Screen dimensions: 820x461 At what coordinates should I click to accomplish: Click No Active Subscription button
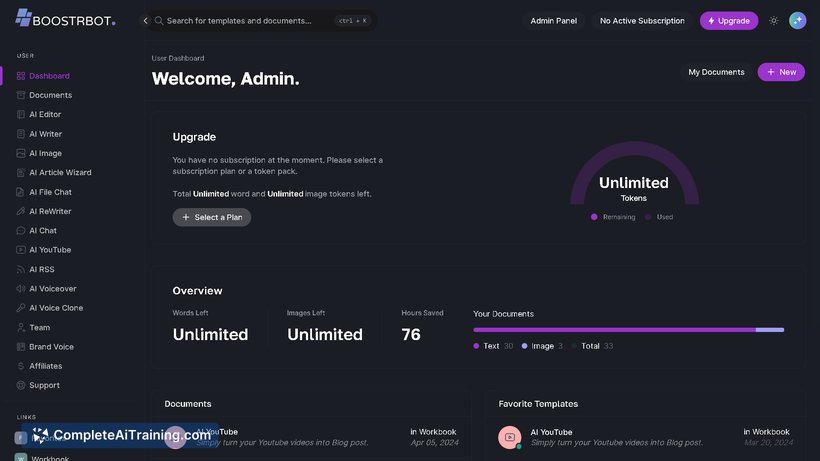[x=642, y=21]
